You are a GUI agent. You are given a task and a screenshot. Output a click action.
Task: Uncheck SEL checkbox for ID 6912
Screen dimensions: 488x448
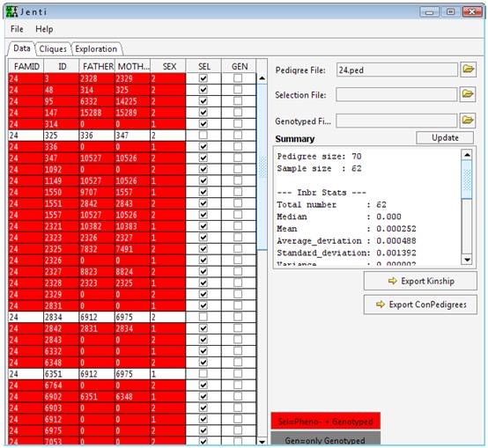[203, 419]
